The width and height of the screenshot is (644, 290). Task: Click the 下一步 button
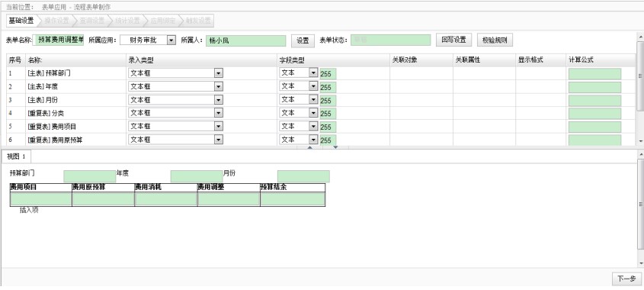click(x=626, y=279)
